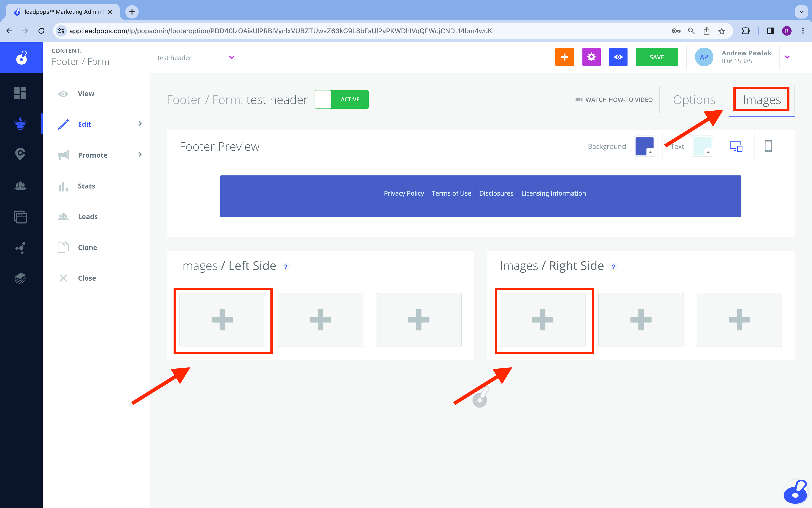Screen dimensions: 812x508
Task: Open the Background color swatch picker
Action: tap(644, 146)
